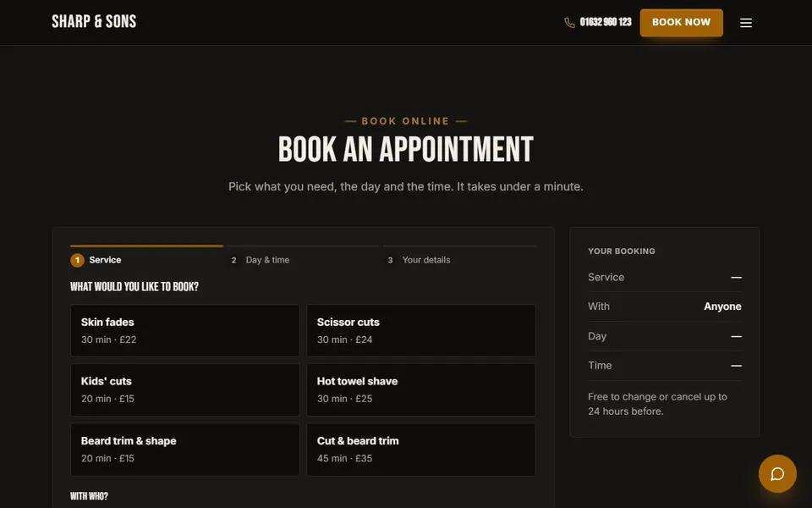Click the Day row label in summary
The width and height of the screenshot is (812, 508).
597,336
